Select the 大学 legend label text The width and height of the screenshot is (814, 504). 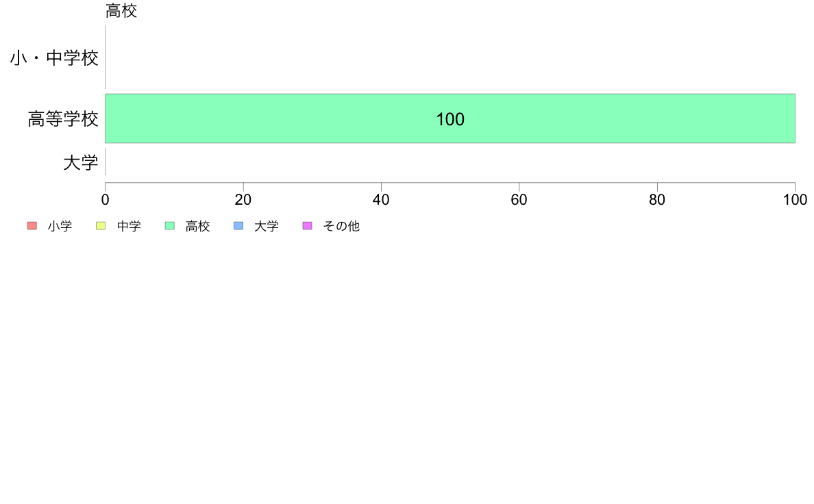pyautogui.click(x=267, y=226)
